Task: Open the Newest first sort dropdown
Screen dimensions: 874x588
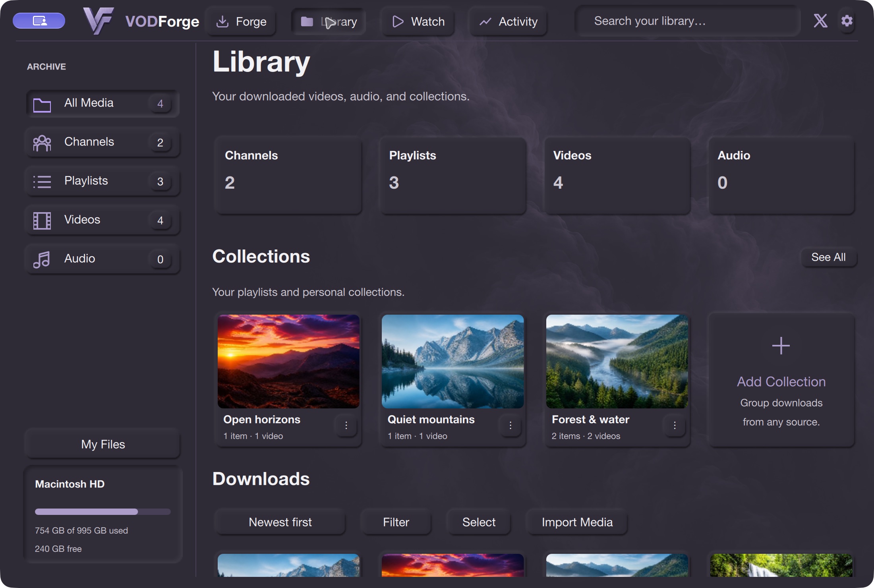Action: (280, 522)
